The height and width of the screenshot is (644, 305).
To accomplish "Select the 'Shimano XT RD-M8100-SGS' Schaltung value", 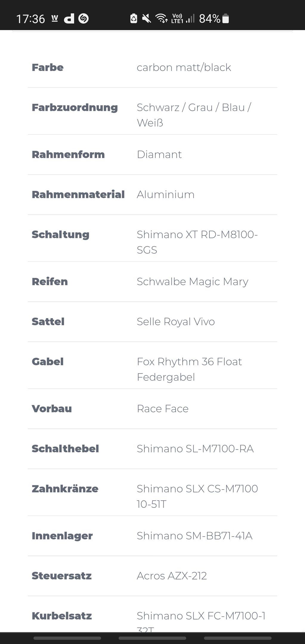I will click(197, 242).
